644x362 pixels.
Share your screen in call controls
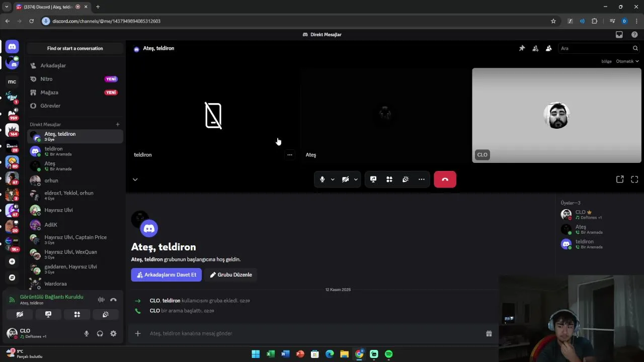(373, 179)
